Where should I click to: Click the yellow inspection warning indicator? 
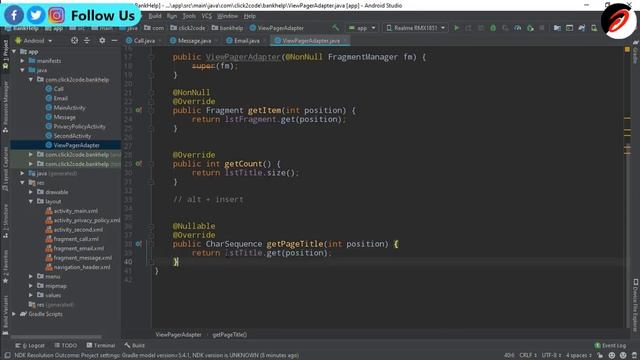[627, 49]
